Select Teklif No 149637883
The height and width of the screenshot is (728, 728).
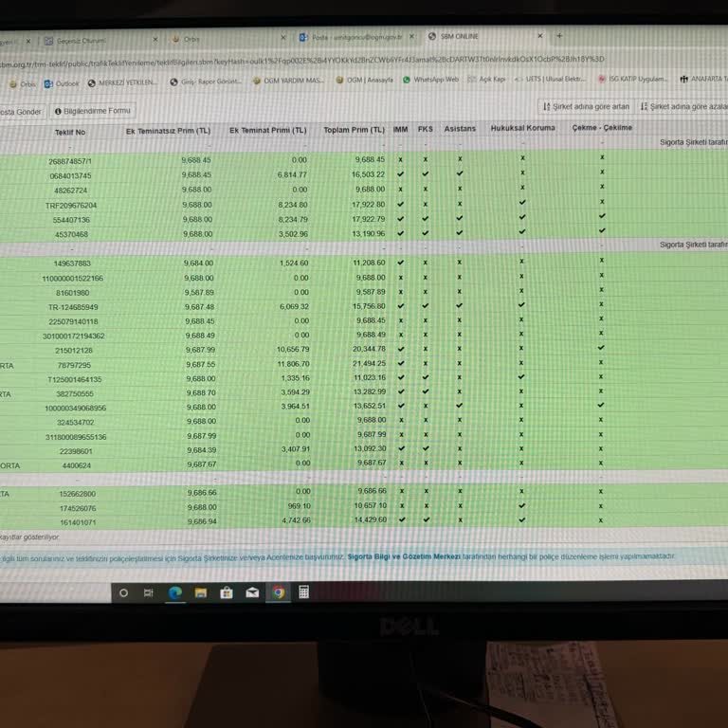[x=72, y=264]
